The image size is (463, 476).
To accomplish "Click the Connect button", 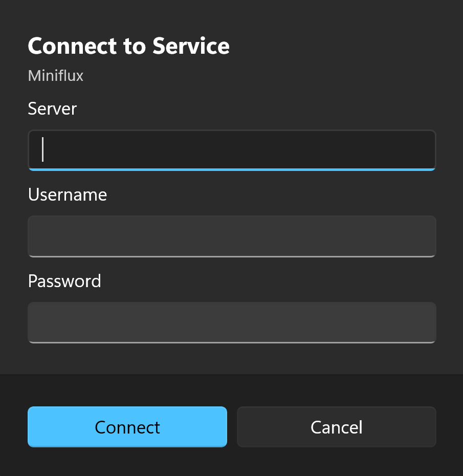I will point(127,426).
